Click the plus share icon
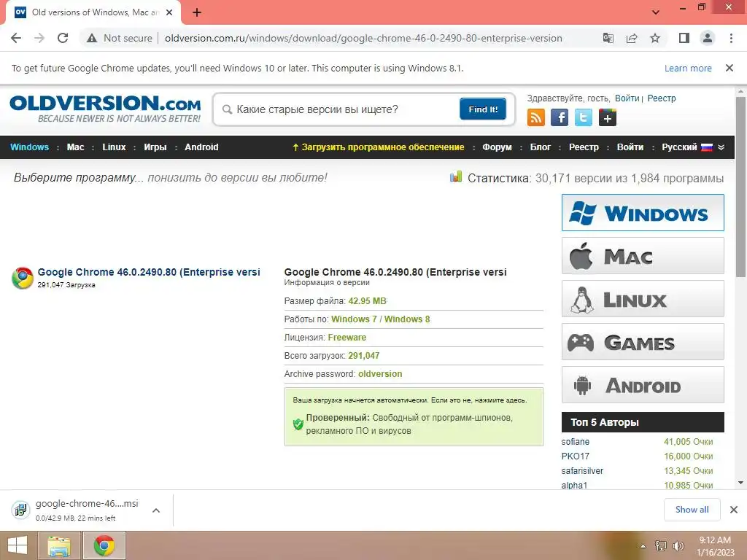Image resolution: width=747 pixels, height=560 pixels. coord(608,117)
